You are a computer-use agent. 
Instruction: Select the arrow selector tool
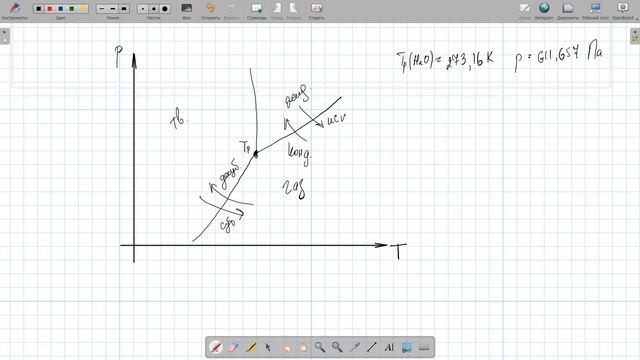click(268, 347)
